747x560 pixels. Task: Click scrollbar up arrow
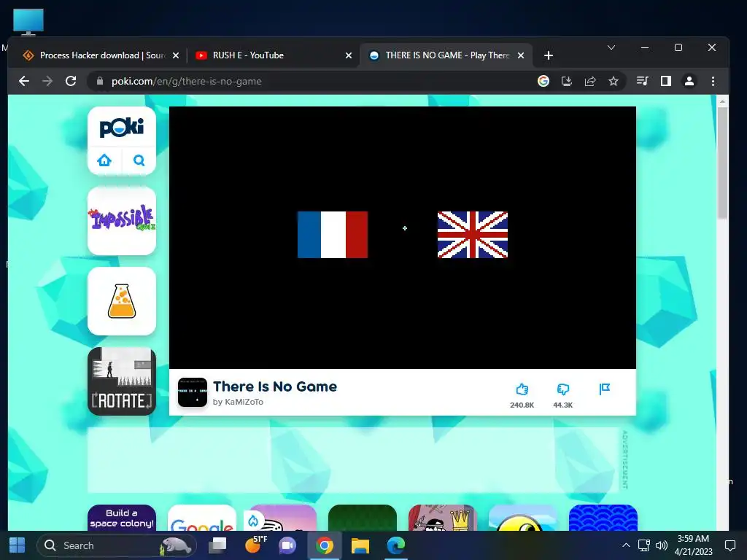722,101
